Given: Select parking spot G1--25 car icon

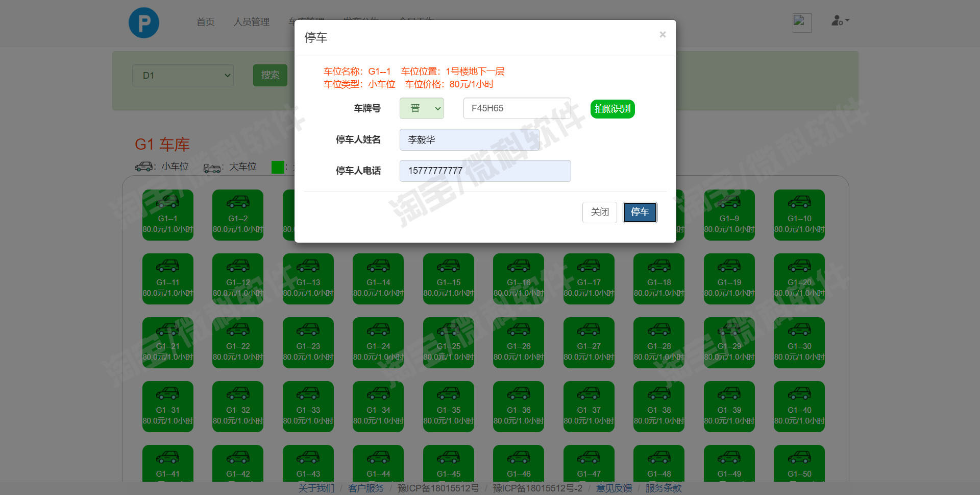Looking at the screenshot, I should (x=449, y=329).
